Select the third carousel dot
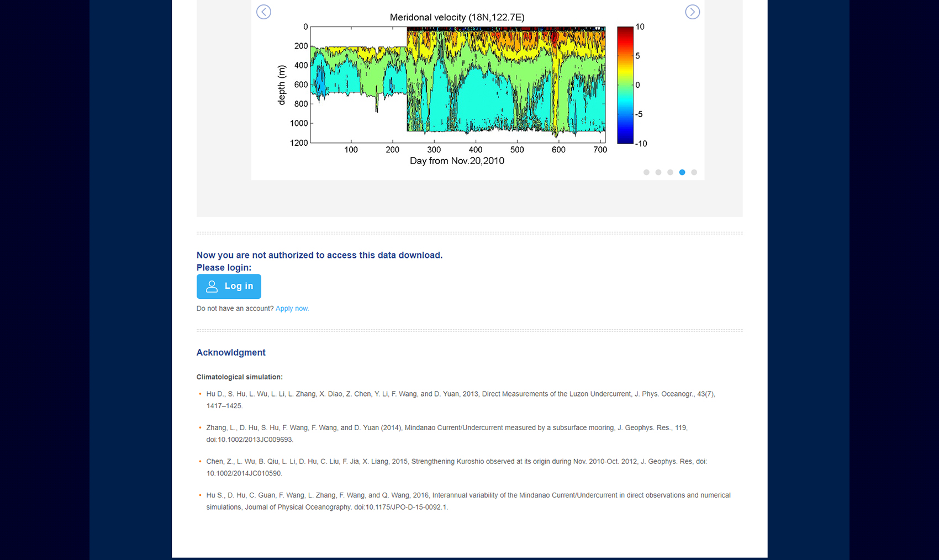This screenshot has height=560, width=939. coord(670,172)
